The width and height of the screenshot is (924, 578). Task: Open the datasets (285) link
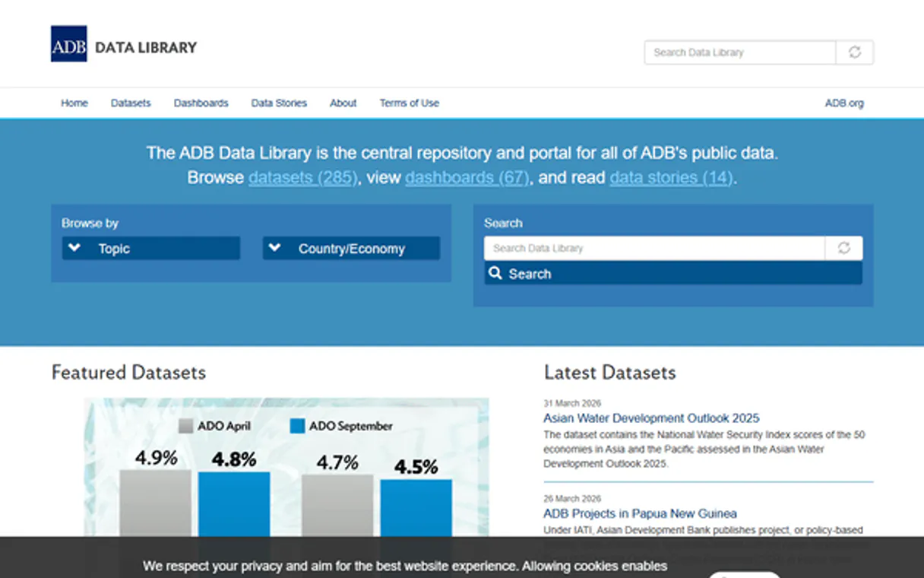pos(302,177)
